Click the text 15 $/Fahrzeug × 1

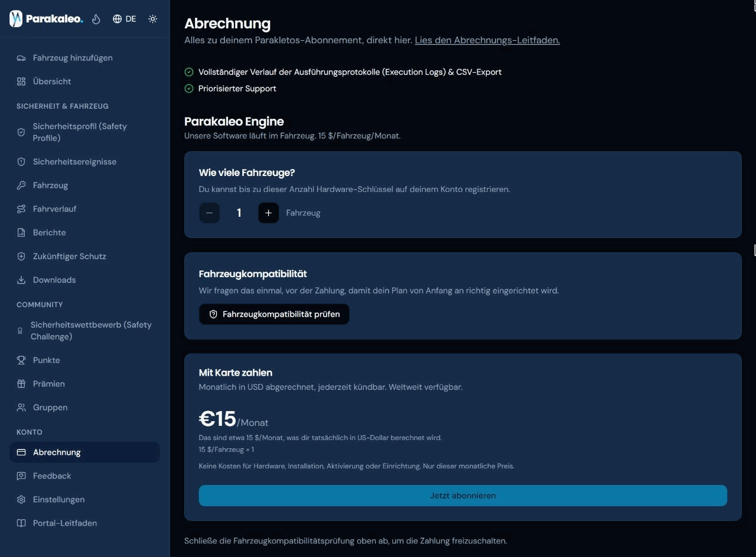[226, 449]
